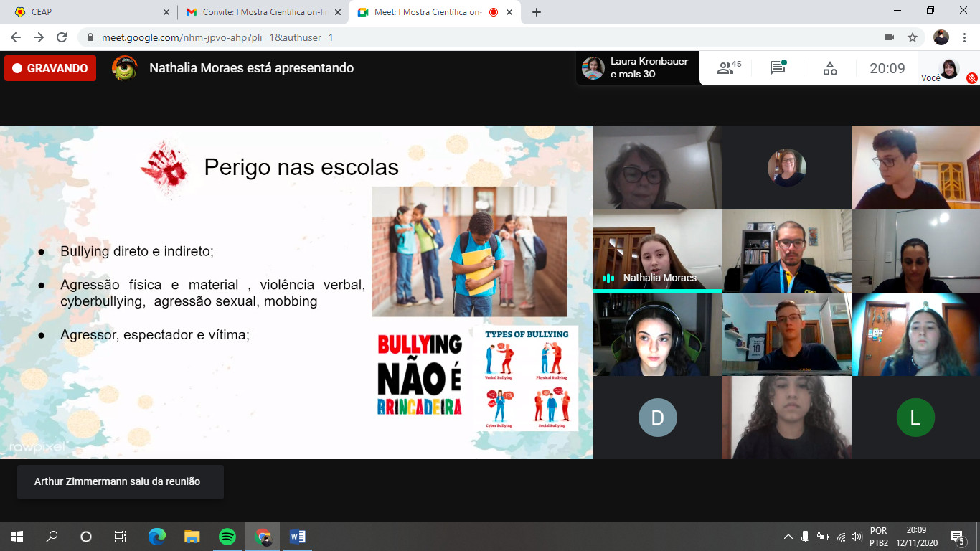Click the red GRAVANDO recording button
Screen dimensions: 980x551
[x=50, y=68]
